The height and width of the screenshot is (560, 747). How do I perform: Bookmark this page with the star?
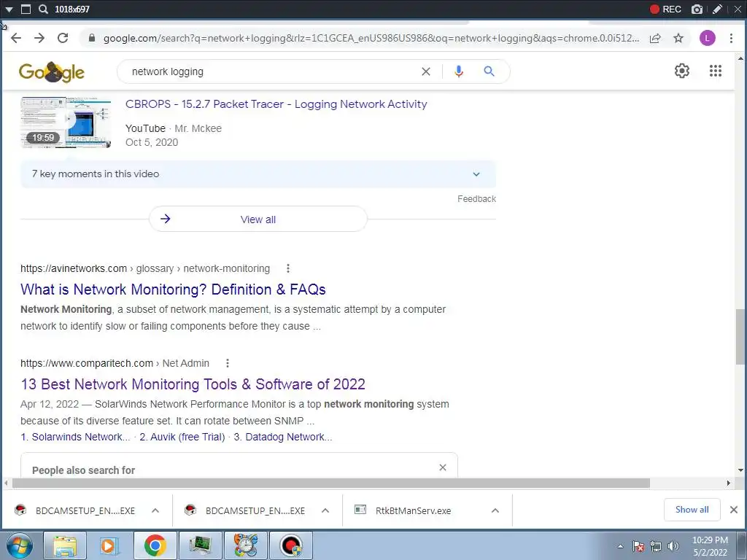[x=678, y=38]
